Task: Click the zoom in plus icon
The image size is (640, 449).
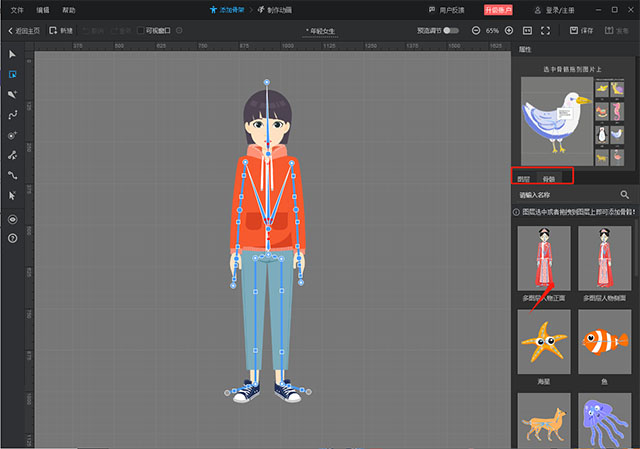Action: point(509,31)
